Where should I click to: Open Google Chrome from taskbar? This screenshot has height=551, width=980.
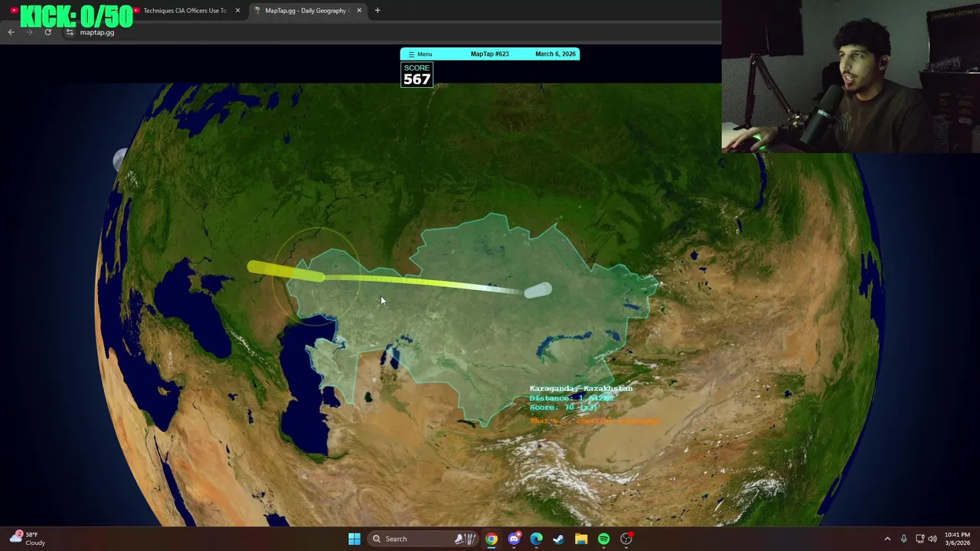(x=492, y=539)
